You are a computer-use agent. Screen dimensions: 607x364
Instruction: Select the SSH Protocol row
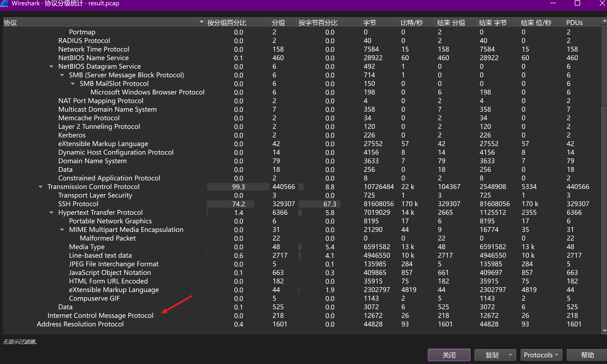pos(78,204)
